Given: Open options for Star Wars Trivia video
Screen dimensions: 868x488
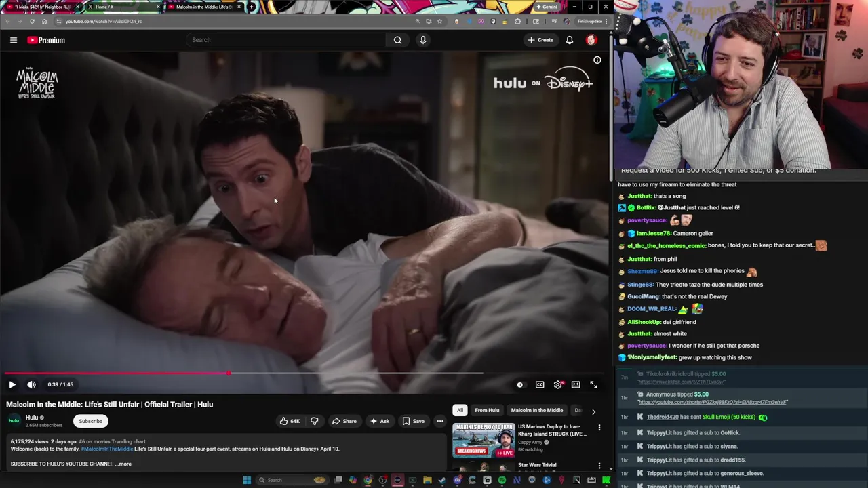Looking at the screenshot, I should [599, 466].
